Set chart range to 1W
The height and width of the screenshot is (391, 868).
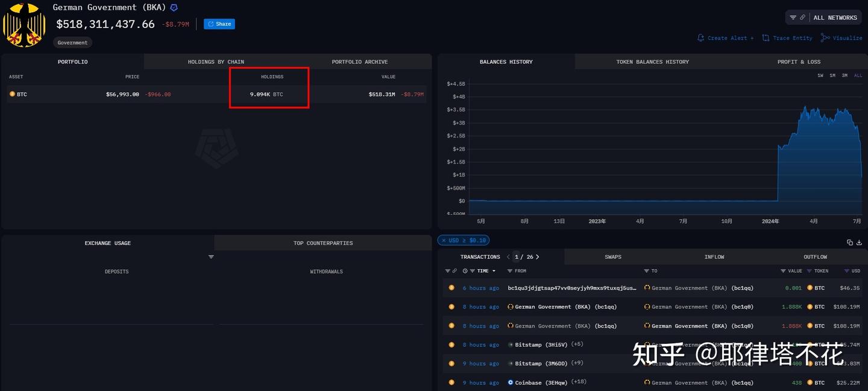click(x=820, y=75)
